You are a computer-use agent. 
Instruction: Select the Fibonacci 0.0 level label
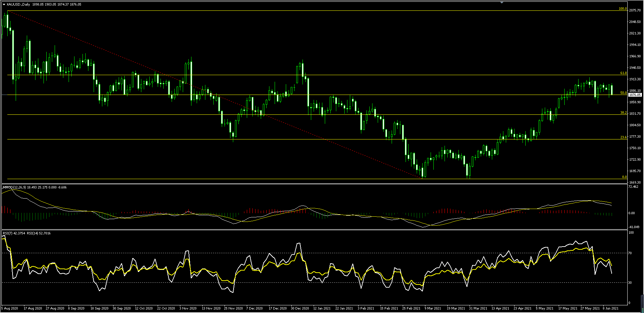pyautogui.click(x=625, y=177)
